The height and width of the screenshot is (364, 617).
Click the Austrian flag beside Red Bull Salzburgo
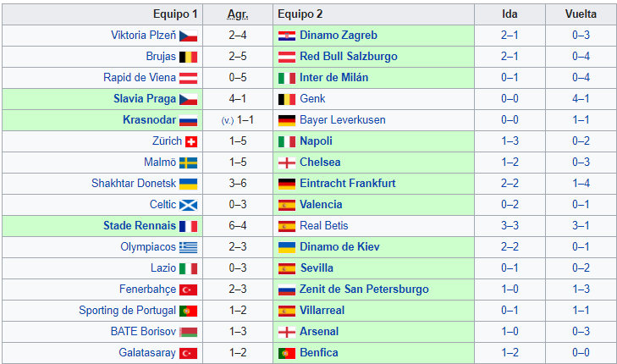287,57
